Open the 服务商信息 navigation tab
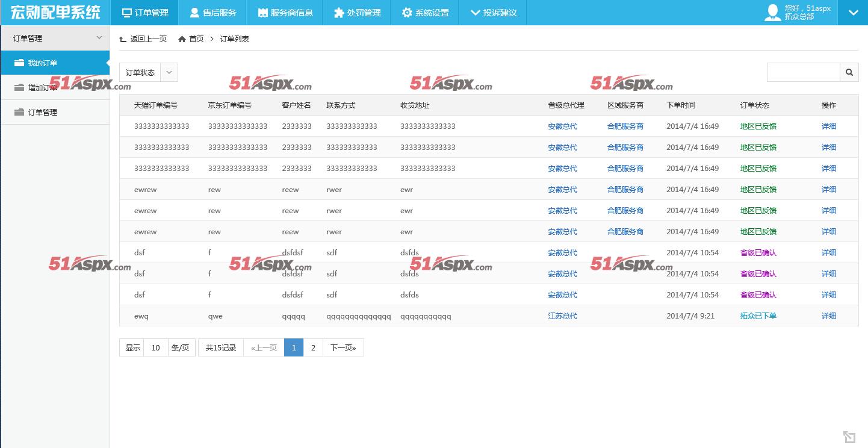Image resolution: width=868 pixels, height=448 pixels. click(285, 13)
